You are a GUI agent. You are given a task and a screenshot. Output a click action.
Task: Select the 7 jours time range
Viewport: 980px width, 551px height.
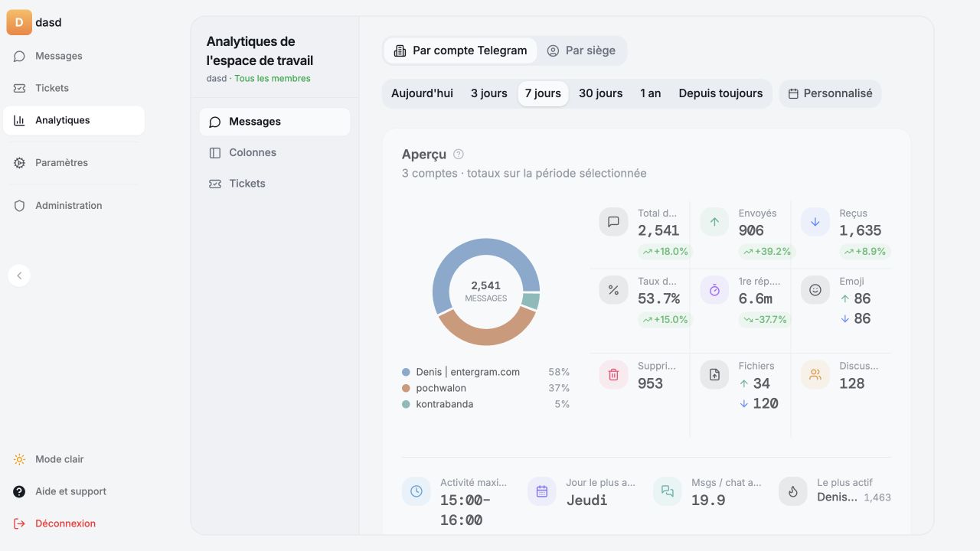click(543, 93)
